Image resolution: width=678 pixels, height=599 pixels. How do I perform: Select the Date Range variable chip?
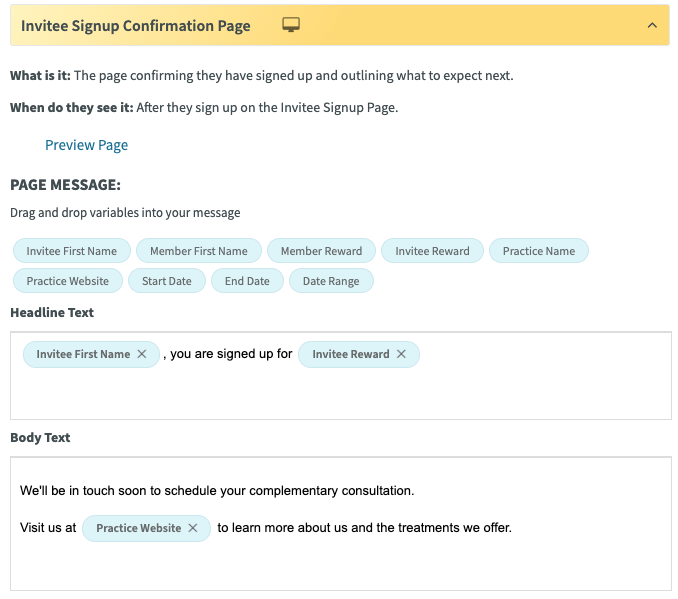(x=331, y=281)
